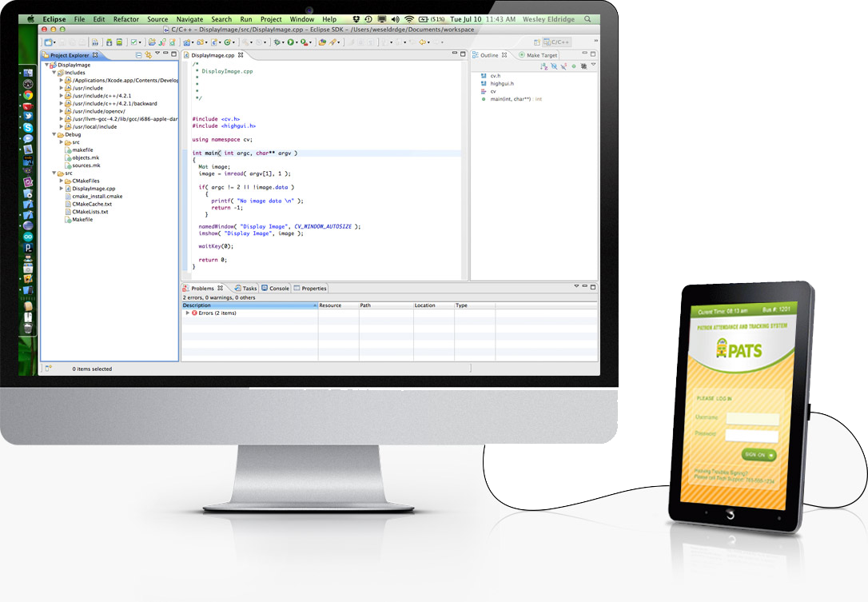Open the Problems view menu arrow

click(576, 286)
